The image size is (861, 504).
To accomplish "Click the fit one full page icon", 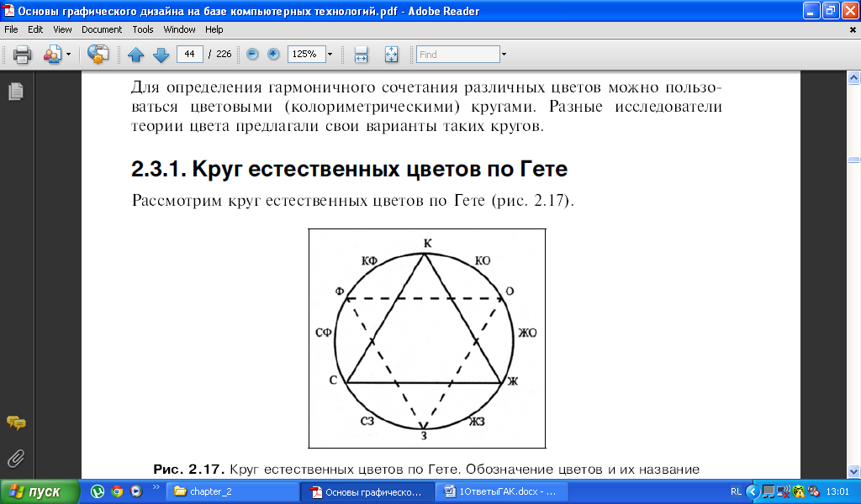I will (x=391, y=55).
